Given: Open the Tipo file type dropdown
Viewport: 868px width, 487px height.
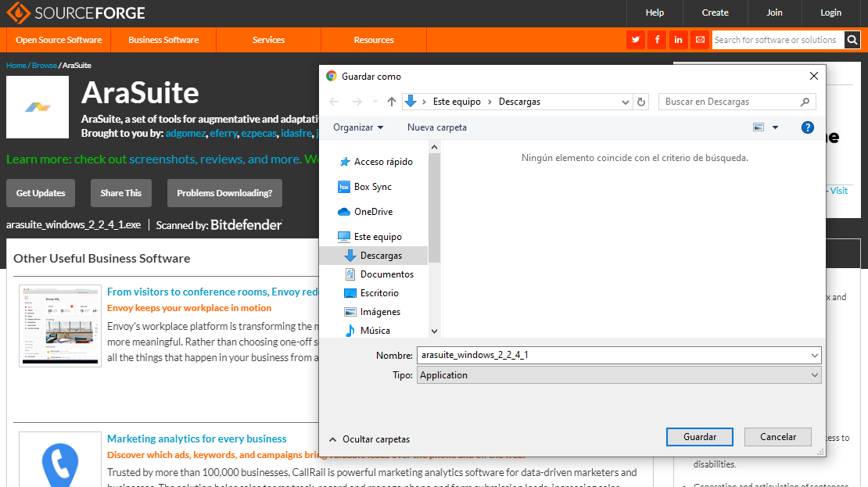Looking at the screenshot, I should pyautogui.click(x=814, y=375).
